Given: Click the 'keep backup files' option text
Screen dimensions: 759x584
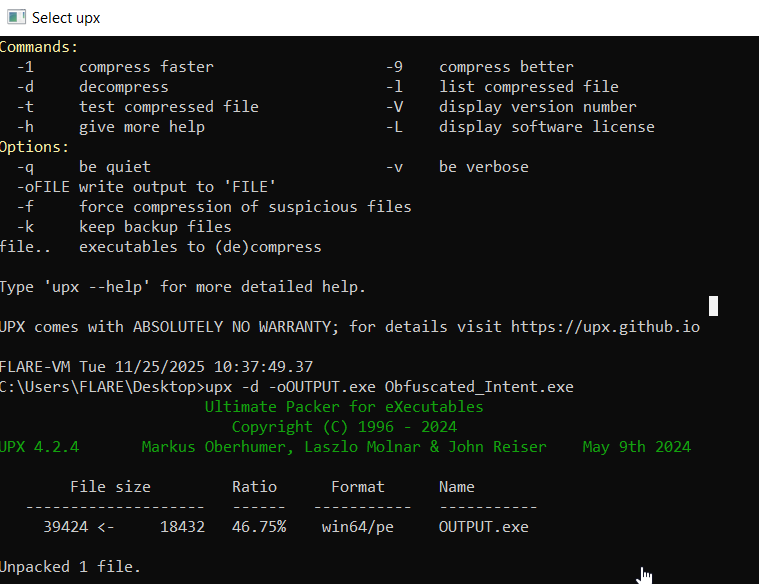Looking at the screenshot, I should pos(155,227).
